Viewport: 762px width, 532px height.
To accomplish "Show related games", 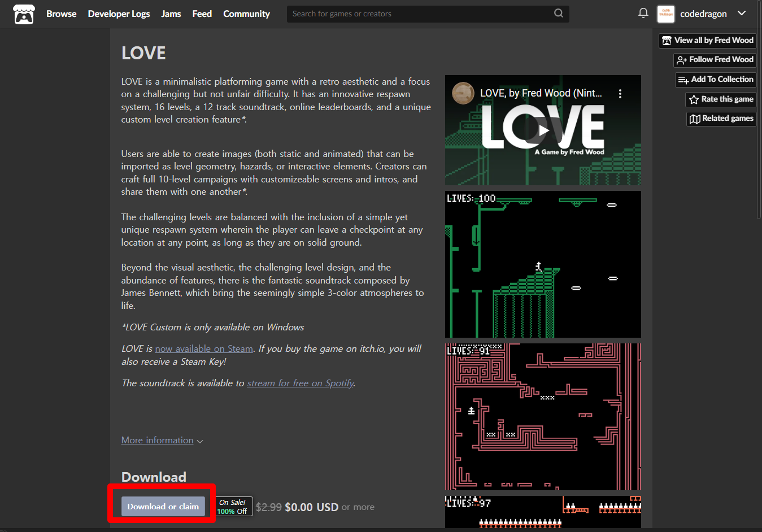I will 721,119.
